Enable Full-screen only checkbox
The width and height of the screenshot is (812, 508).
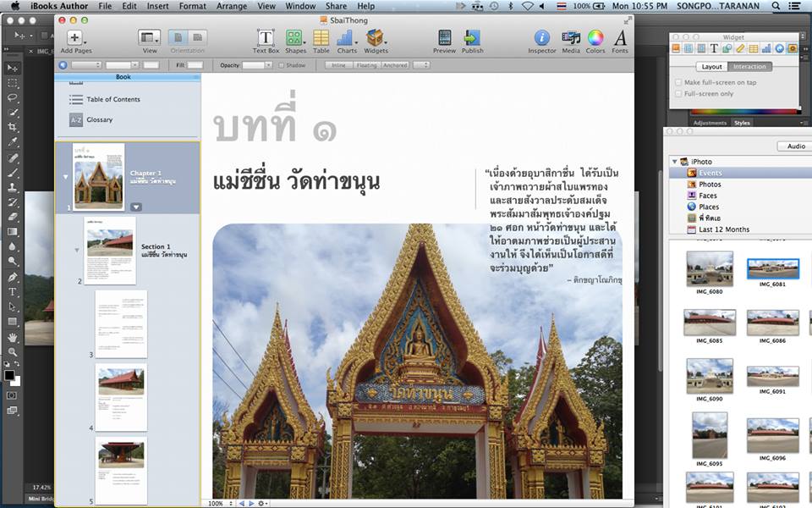[678, 94]
